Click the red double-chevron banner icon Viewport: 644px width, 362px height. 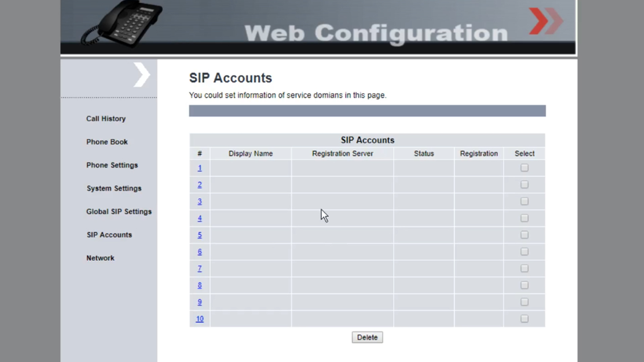545,21
